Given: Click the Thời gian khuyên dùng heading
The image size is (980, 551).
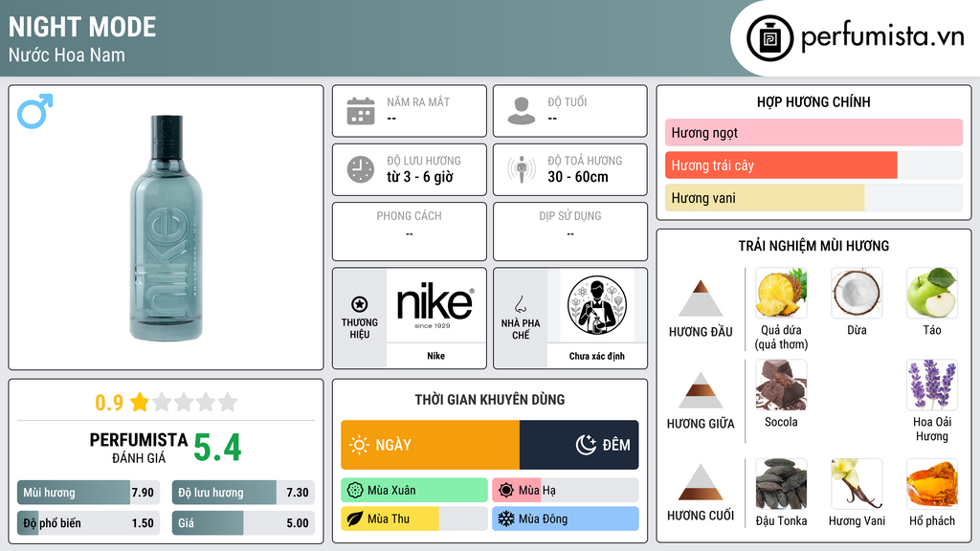Looking at the screenshot, I should pos(490,399).
